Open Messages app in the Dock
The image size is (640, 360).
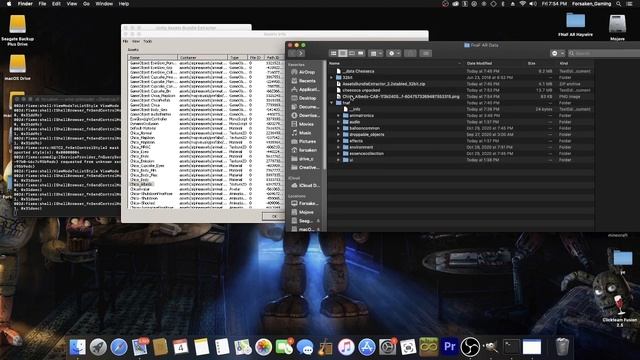305,347
